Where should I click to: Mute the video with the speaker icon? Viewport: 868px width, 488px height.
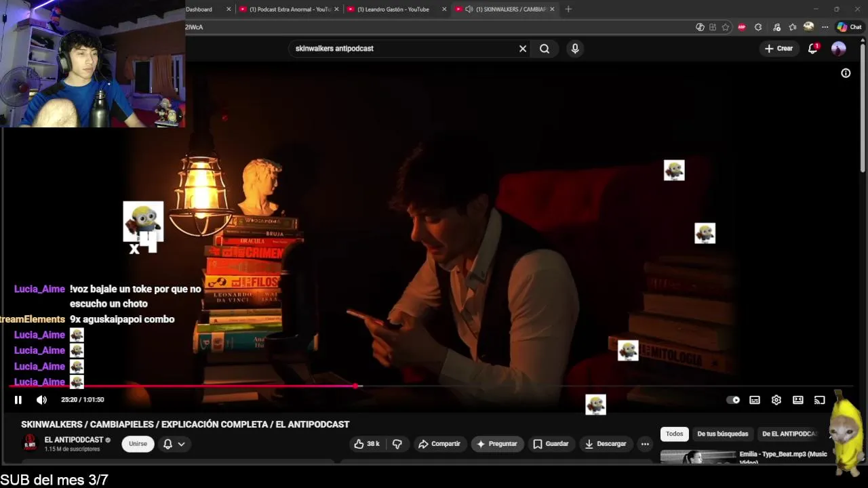pos(41,400)
